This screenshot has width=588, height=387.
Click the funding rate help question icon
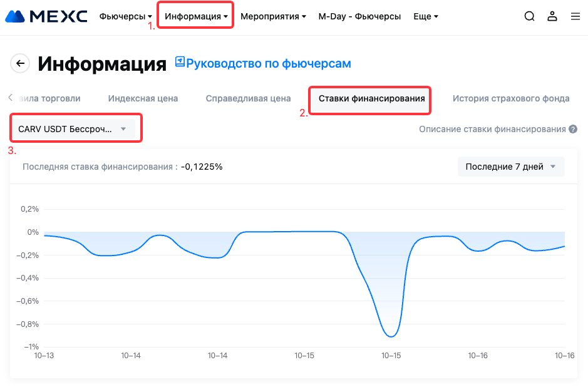point(572,130)
